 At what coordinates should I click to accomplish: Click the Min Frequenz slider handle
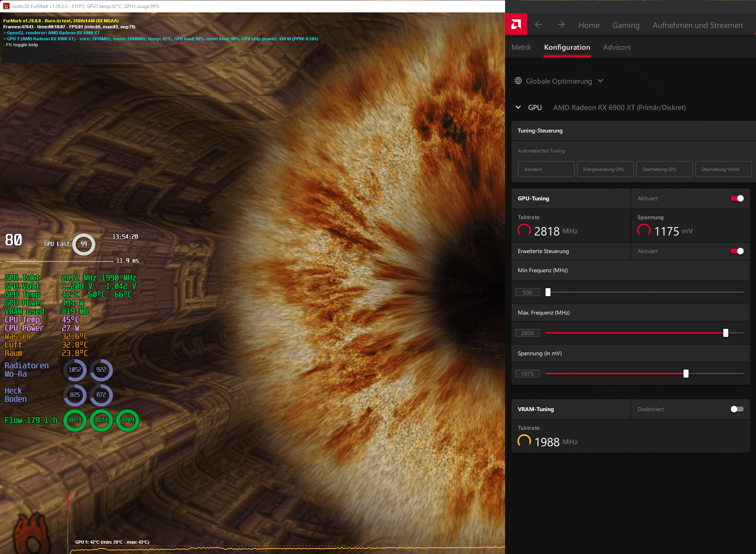tap(548, 292)
